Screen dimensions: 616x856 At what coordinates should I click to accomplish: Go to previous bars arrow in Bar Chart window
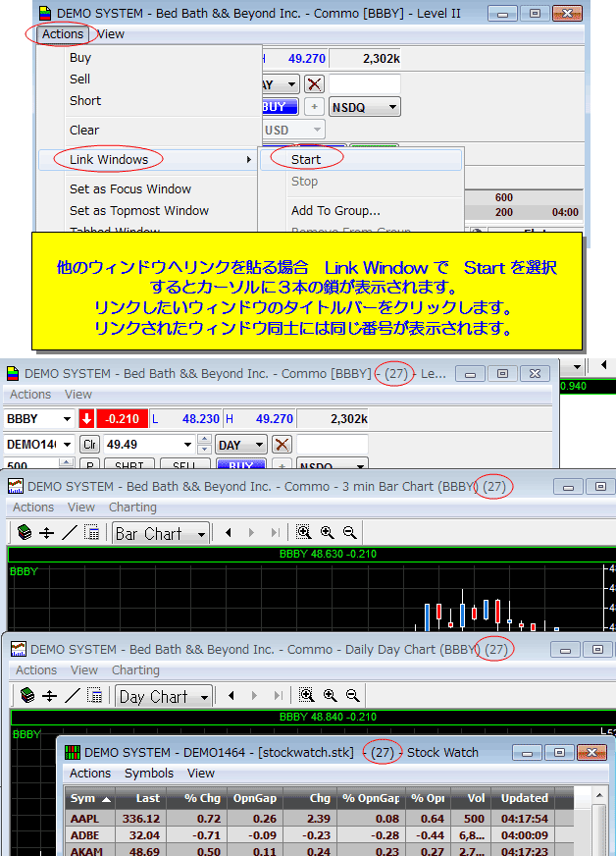coord(229,532)
